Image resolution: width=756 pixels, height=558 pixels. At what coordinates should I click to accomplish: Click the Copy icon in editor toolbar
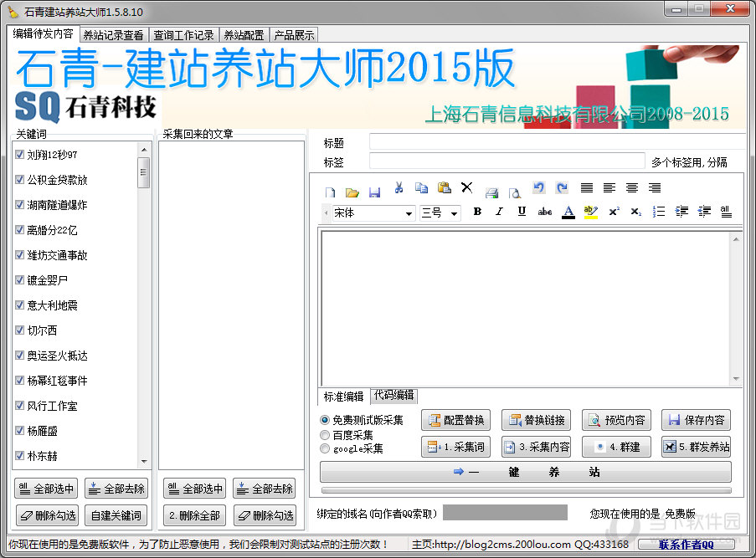(421, 187)
